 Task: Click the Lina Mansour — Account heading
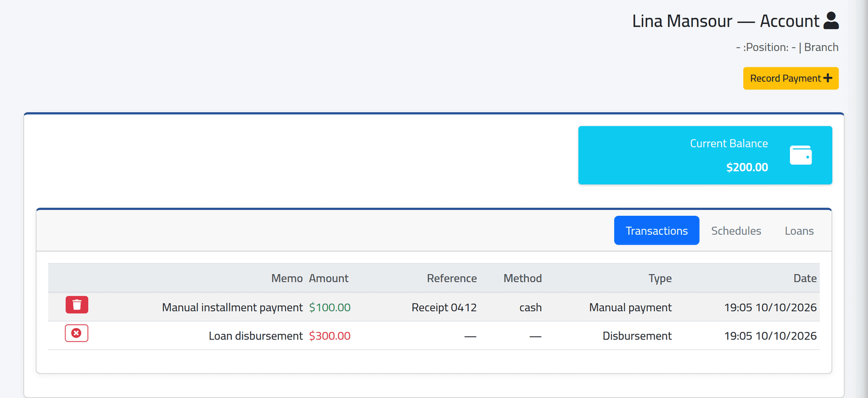(726, 21)
